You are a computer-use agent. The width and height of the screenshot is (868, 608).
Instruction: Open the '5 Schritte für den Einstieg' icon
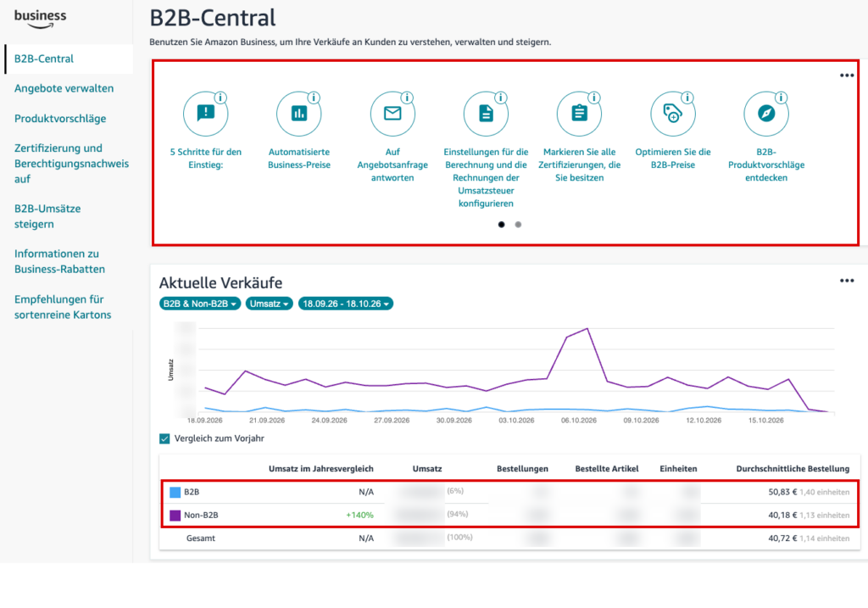(x=205, y=114)
